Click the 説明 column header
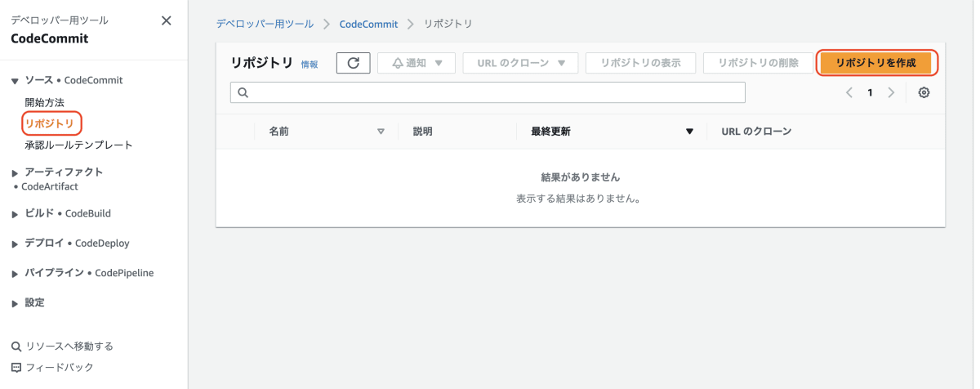Image resolution: width=980 pixels, height=389 pixels. 423,132
